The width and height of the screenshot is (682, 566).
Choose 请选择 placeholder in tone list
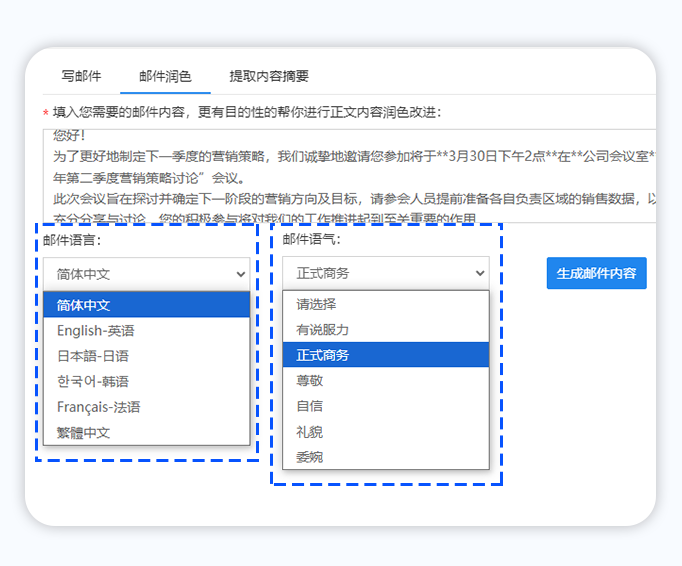click(385, 304)
